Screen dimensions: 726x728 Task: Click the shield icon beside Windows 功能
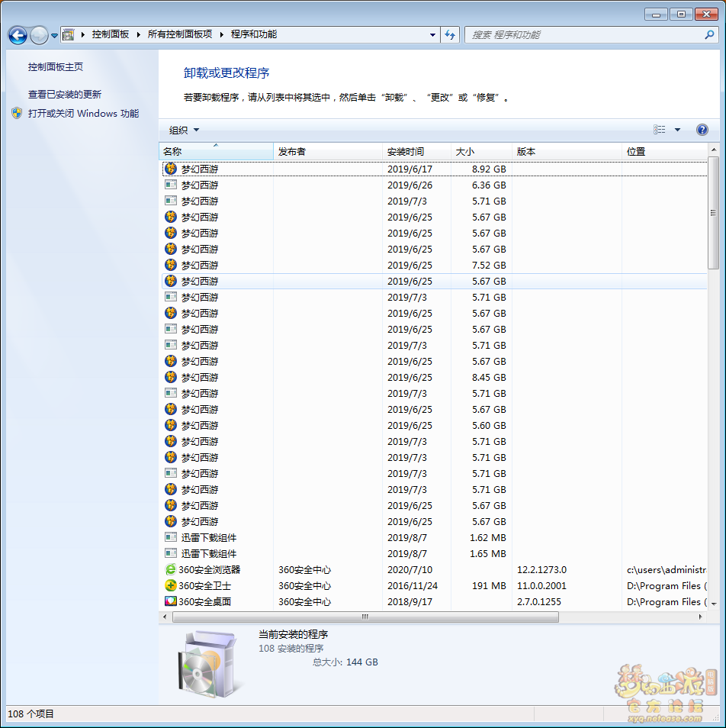(17, 113)
